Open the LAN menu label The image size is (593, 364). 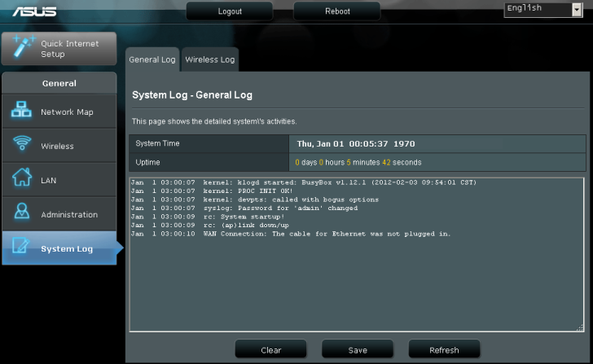48,181
